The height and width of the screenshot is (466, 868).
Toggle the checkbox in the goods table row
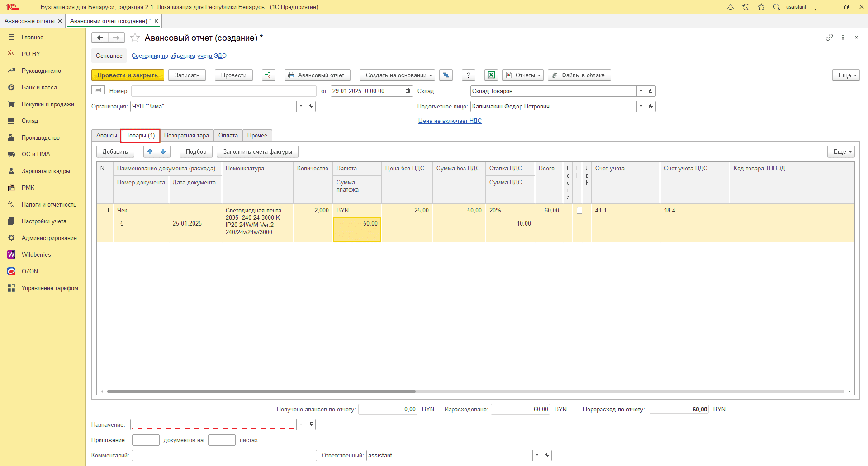579,210
